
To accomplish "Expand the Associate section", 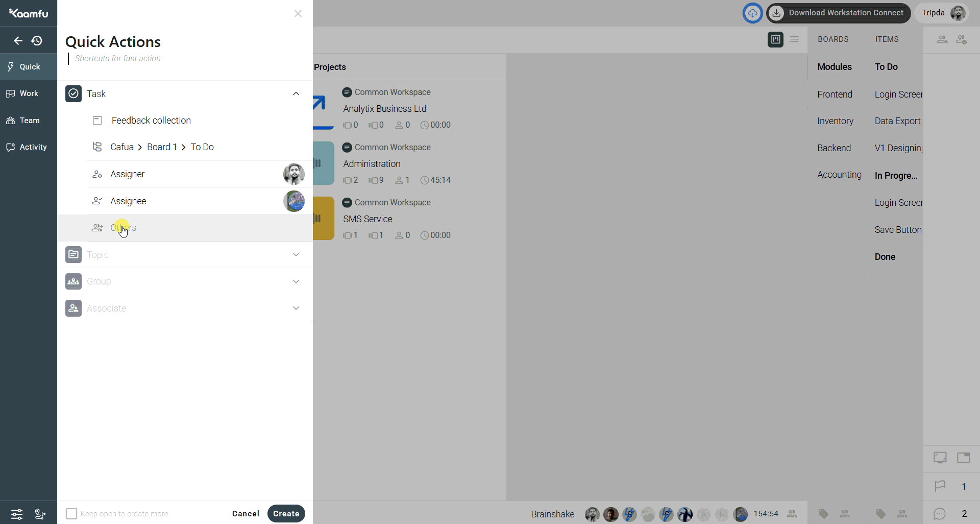I will (x=296, y=308).
